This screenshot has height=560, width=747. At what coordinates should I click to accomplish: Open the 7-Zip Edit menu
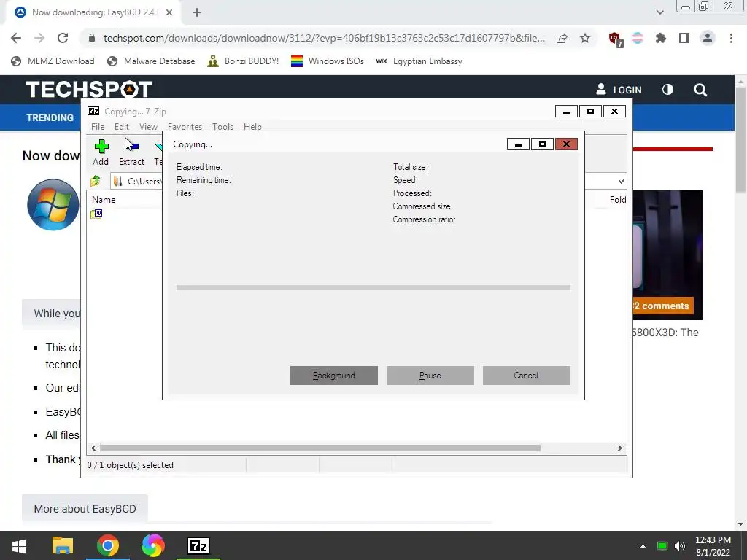[122, 127]
